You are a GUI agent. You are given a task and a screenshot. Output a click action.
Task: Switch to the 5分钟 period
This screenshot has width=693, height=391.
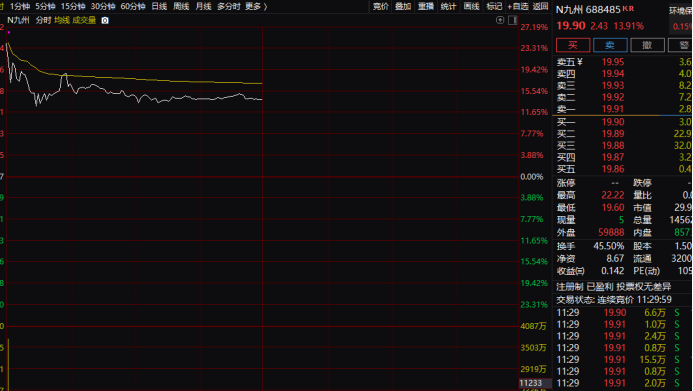point(45,6)
